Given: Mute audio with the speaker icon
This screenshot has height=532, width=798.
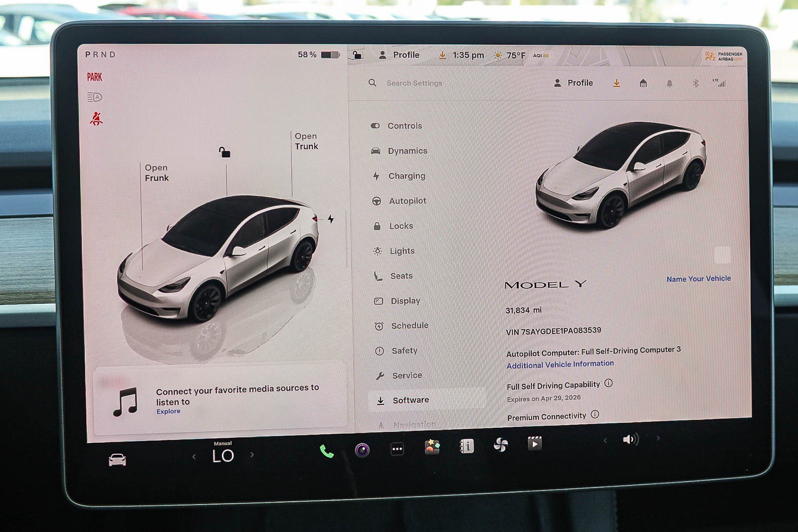Looking at the screenshot, I should click(x=630, y=440).
